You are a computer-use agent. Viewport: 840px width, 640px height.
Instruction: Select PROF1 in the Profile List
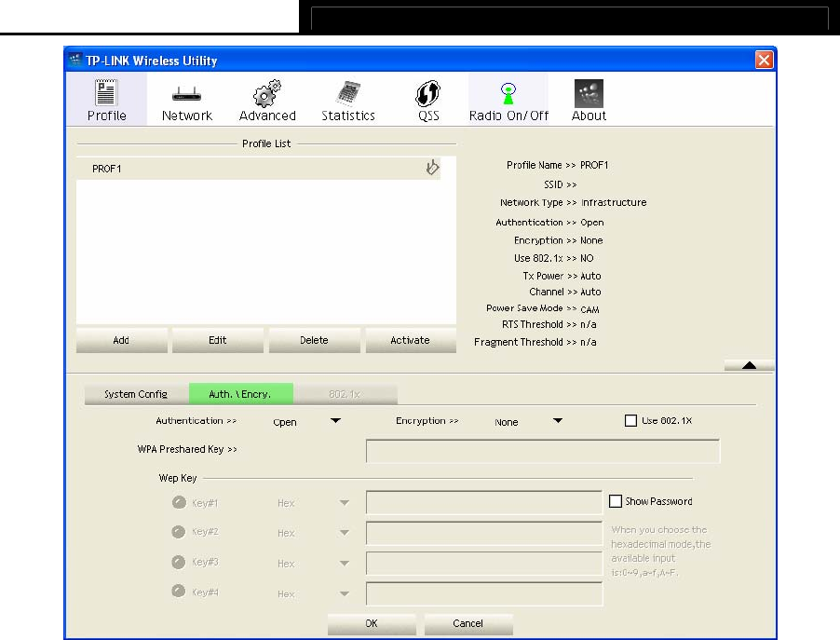108,170
